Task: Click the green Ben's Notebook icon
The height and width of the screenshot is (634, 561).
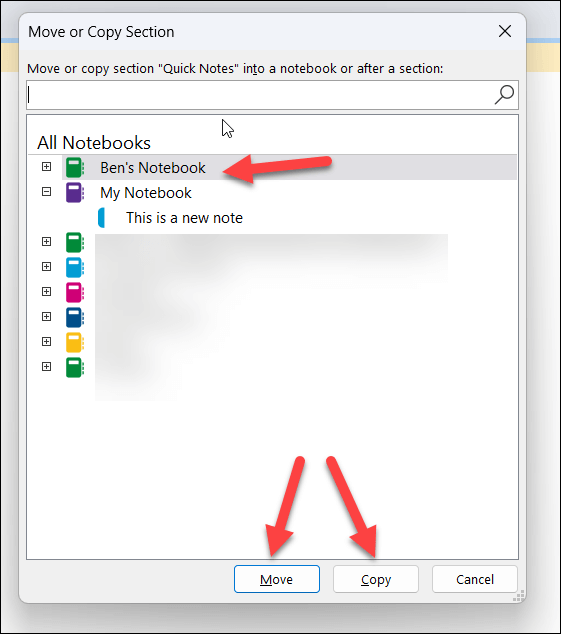Action: tap(75, 168)
